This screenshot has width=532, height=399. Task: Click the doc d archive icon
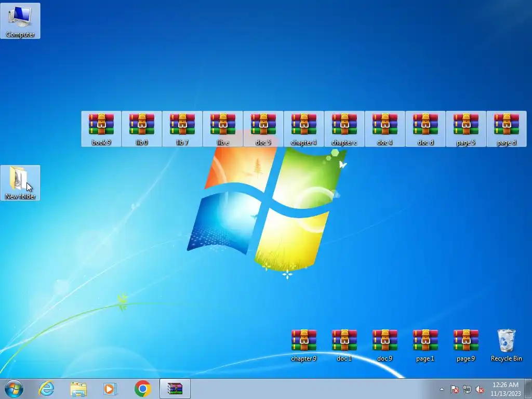tap(425, 129)
